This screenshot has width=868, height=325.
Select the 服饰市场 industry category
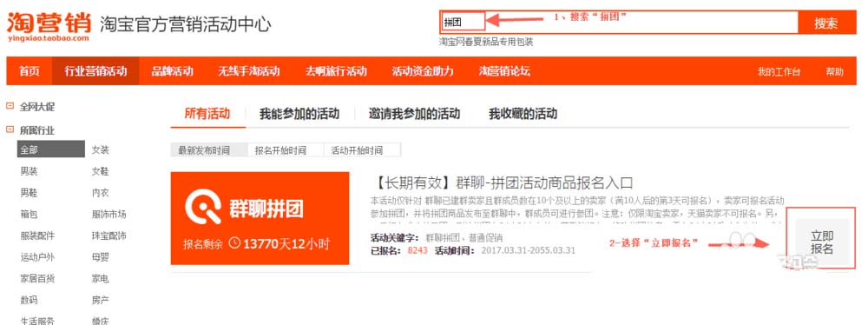109,214
